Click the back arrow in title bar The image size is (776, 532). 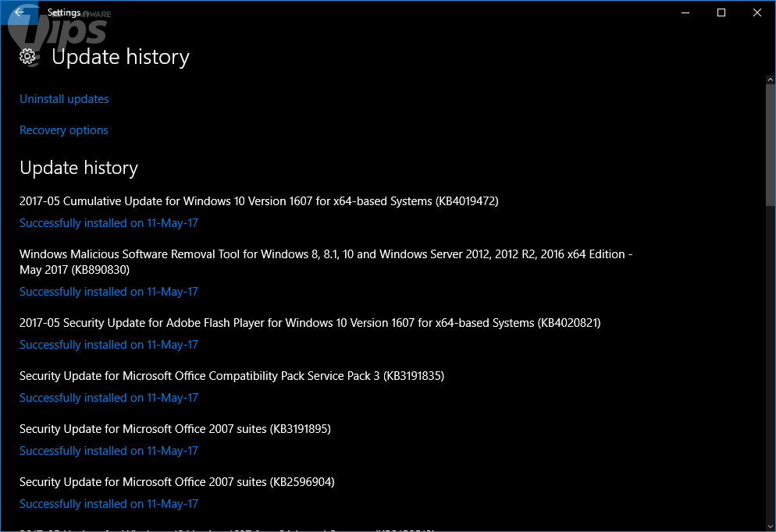pyautogui.click(x=19, y=12)
